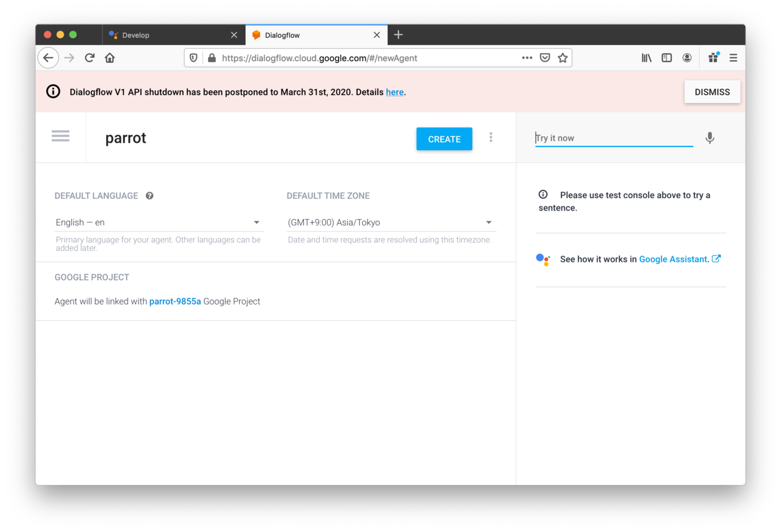Open the three-dot options next to CREATE

click(491, 138)
